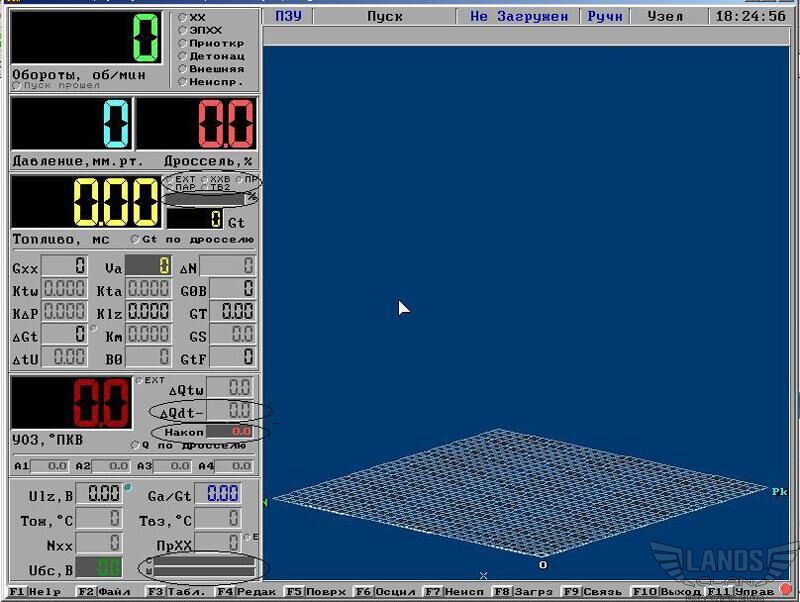Image resolution: width=800 pixels, height=602 pixels.
Task: Select the ХХ mode radio button
Action: coord(181,17)
